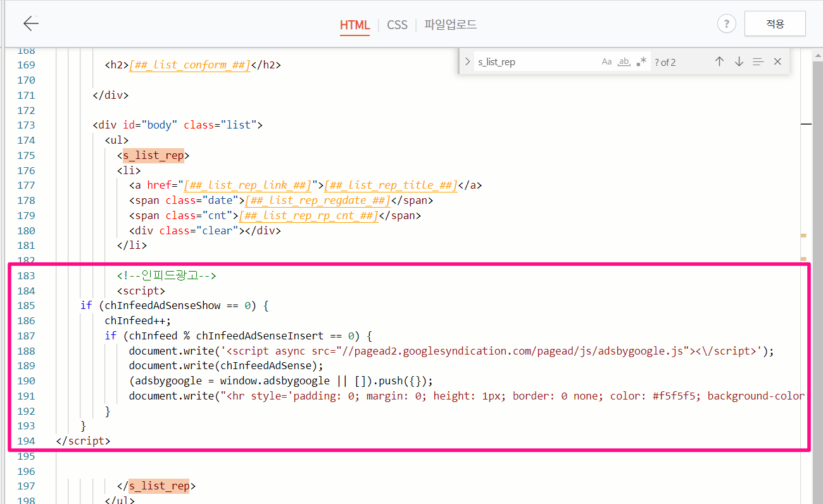The width and height of the screenshot is (823, 504).
Task: Toggle regular expression search option
Action: pyautogui.click(x=641, y=61)
